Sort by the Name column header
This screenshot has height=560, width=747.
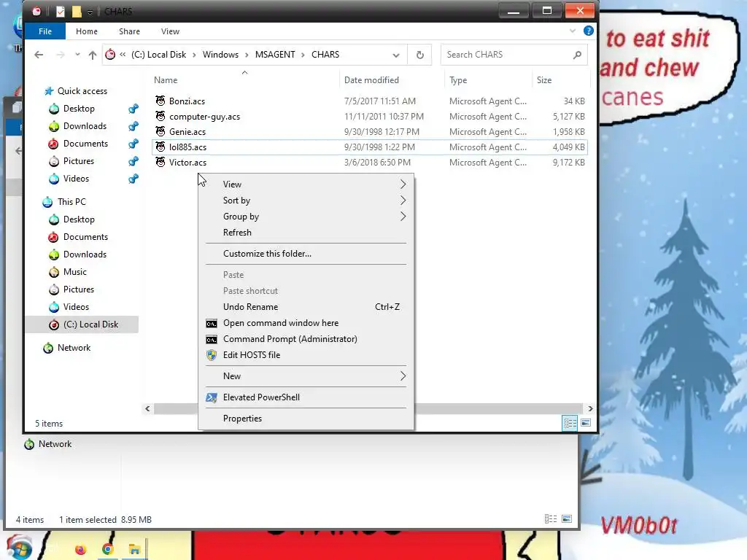[x=166, y=80]
